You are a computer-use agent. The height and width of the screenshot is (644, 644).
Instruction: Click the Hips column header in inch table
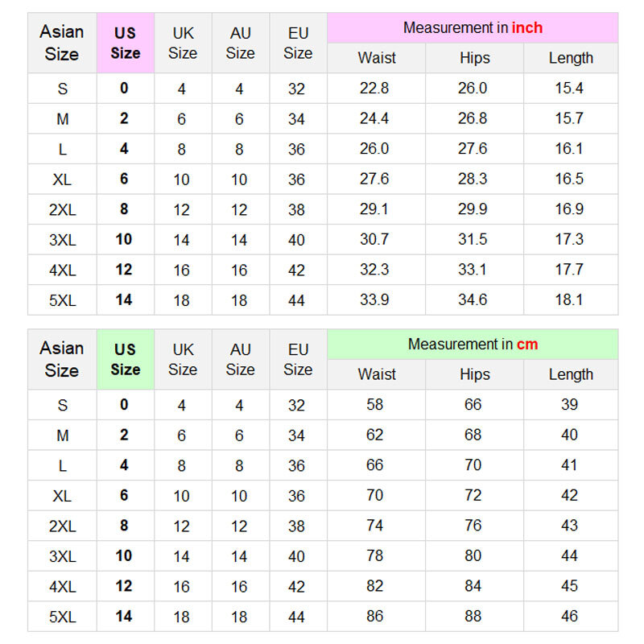475,58
